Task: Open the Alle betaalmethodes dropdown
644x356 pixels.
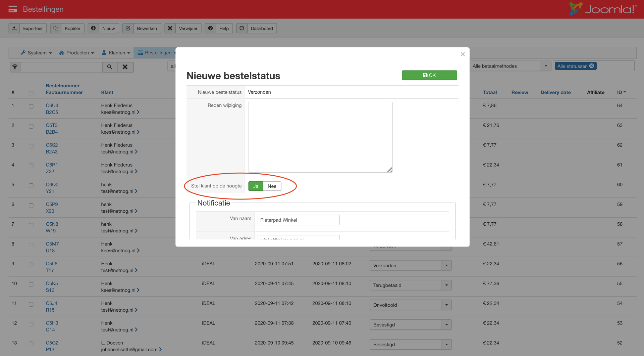Action: pyautogui.click(x=511, y=66)
